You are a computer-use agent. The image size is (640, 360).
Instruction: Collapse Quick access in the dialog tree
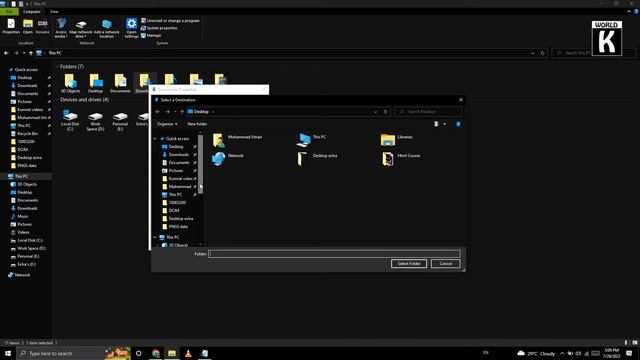click(x=155, y=139)
